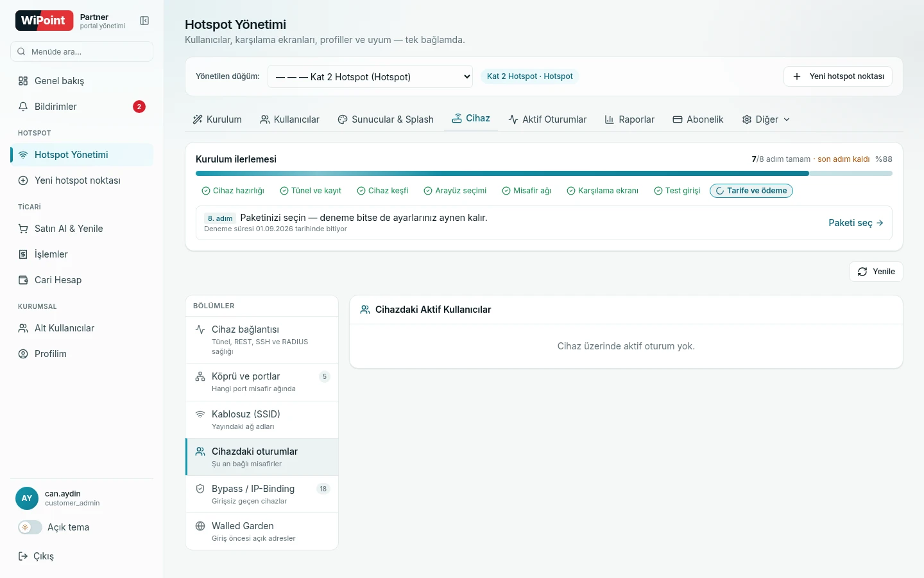Collapse the sidebar with the panel icon
924x578 pixels.
pos(144,21)
